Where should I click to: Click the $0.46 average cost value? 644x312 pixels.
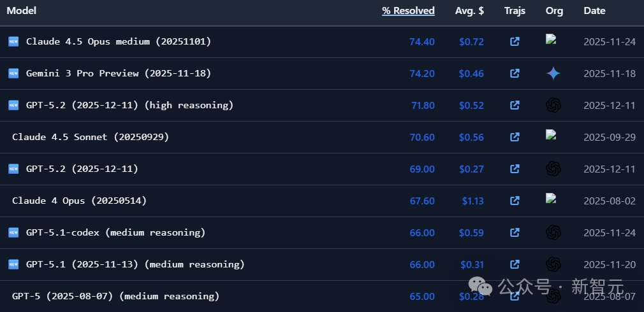[471, 74]
